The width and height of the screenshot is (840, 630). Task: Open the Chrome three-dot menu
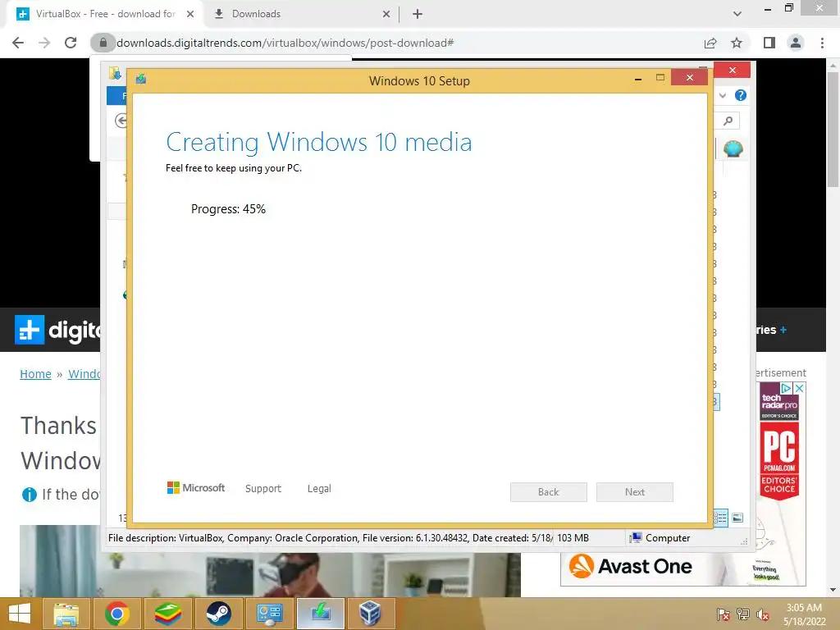(822, 43)
